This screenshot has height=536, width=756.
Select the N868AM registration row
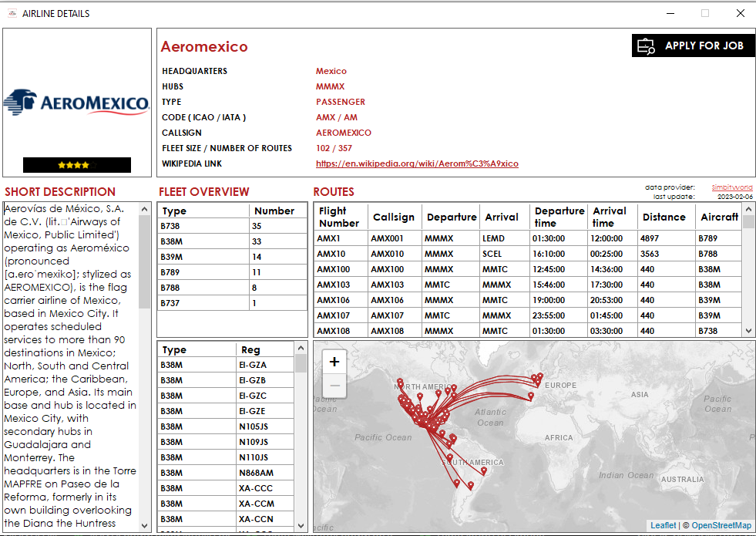point(226,473)
